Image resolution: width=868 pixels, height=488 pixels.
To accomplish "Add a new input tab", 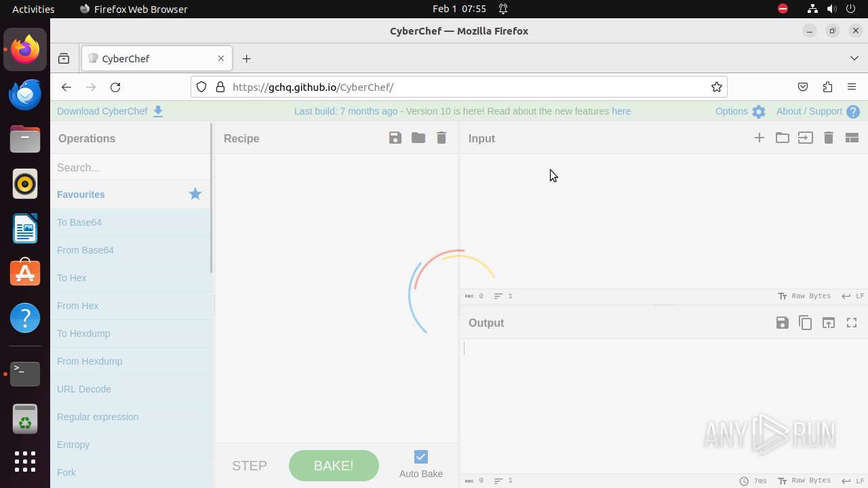I will pos(759,138).
